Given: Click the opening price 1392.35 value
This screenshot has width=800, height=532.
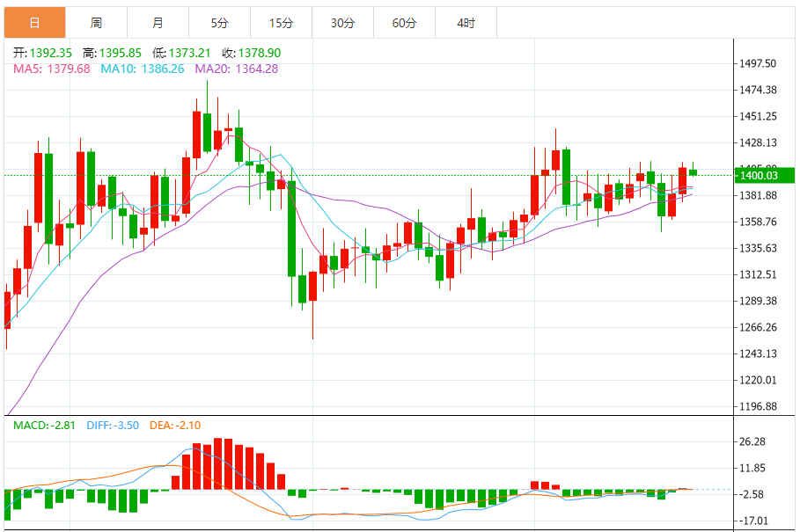Looking at the screenshot, I should coord(50,53).
